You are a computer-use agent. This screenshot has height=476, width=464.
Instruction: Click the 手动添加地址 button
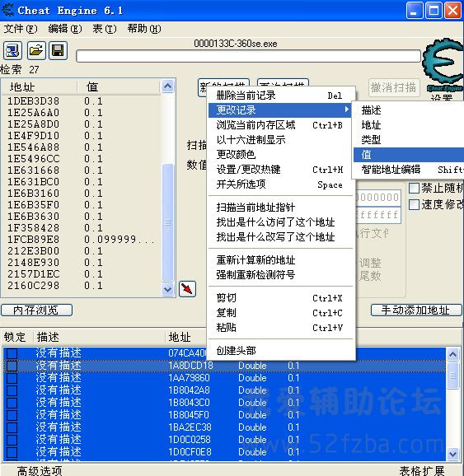click(x=416, y=310)
